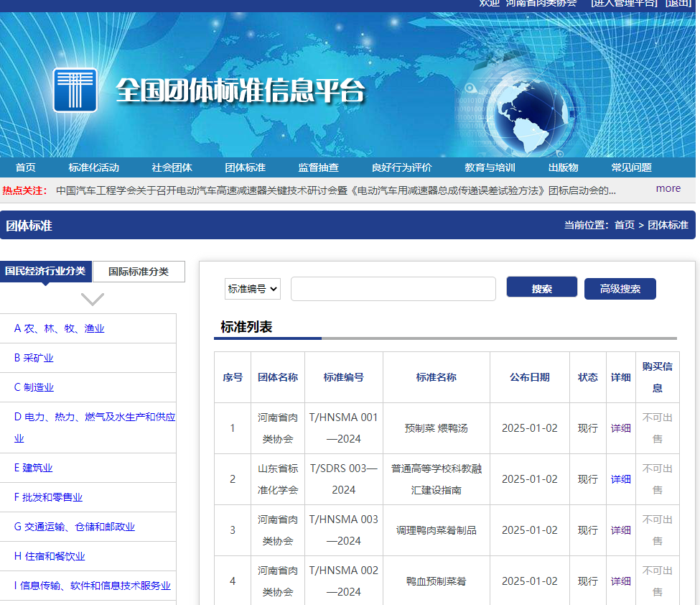
Task: Switch to 国际标准分类 tab
Action: [139, 272]
